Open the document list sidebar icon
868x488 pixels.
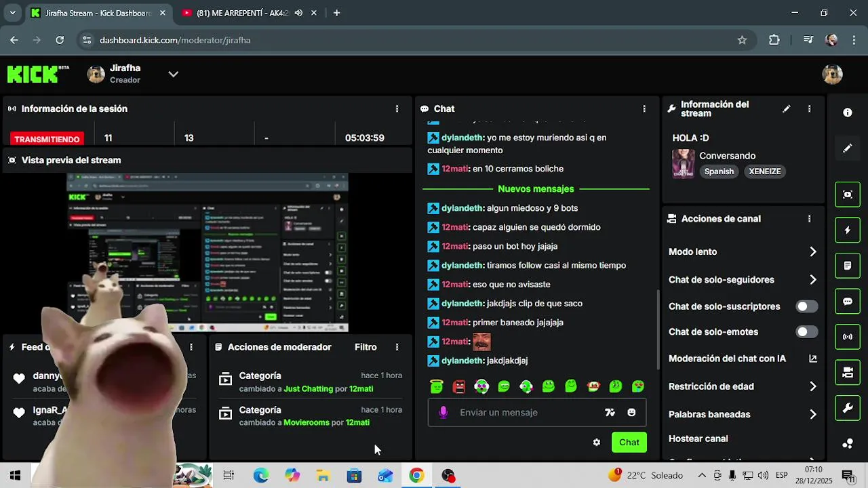click(848, 266)
